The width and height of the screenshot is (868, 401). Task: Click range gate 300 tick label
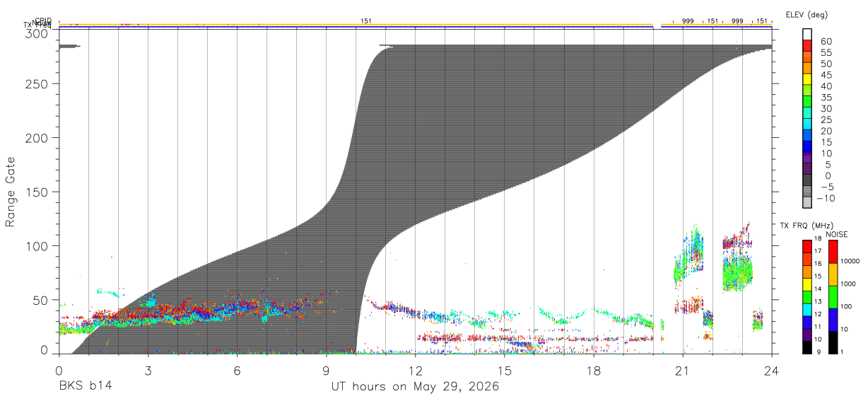(37, 33)
